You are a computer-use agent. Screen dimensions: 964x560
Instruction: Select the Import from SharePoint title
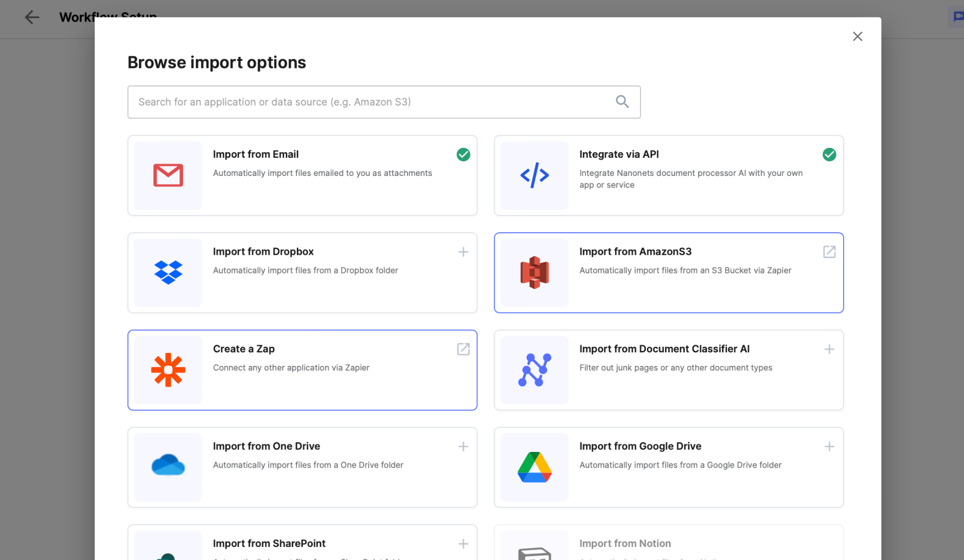click(x=269, y=543)
